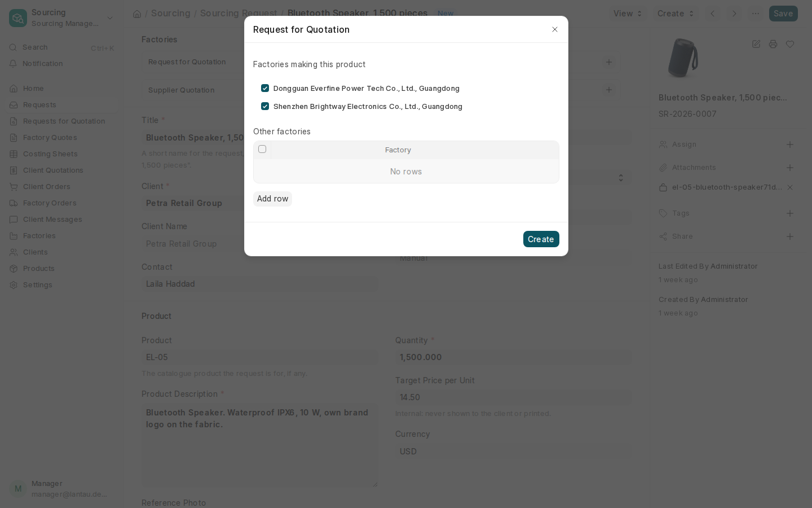The height and width of the screenshot is (508, 812).
Task: Click the Sourcing breadcrumb link
Action: coord(170,14)
